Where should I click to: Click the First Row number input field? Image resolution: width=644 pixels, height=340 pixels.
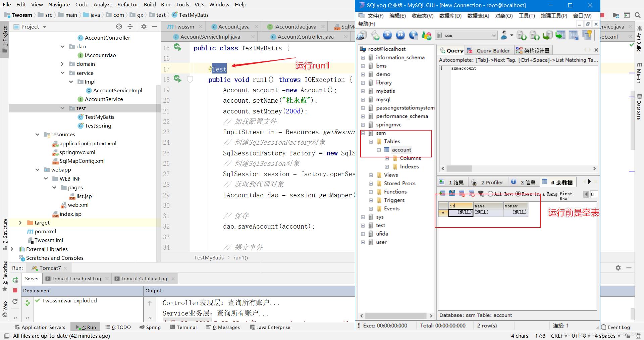594,194
